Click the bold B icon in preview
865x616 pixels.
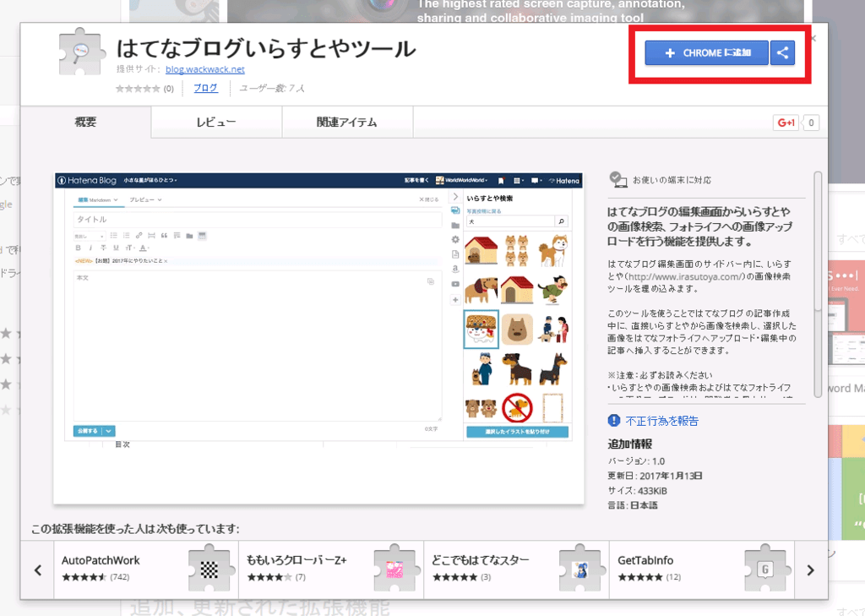point(78,248)
